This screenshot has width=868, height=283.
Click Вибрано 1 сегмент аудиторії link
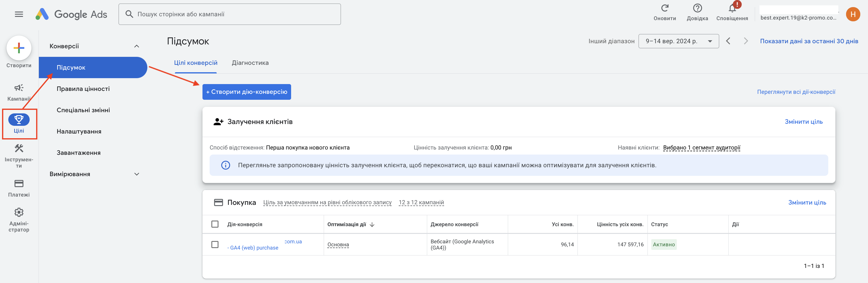[701, 147]
